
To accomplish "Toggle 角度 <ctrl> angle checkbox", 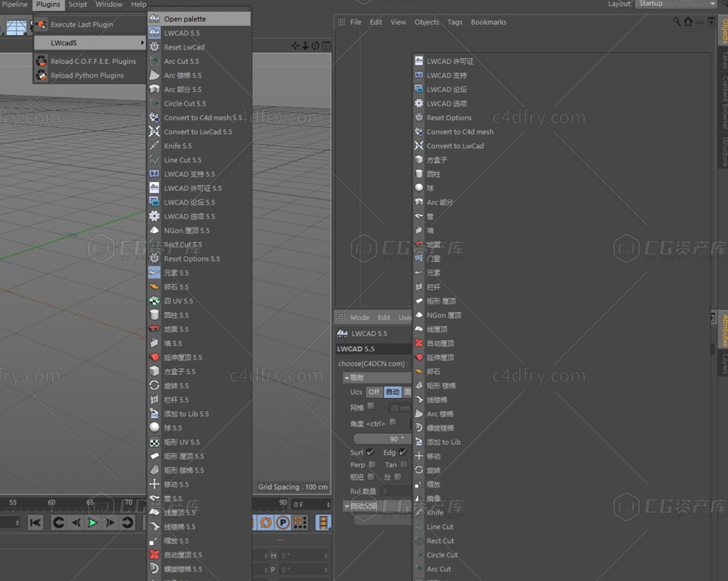I will 393,422.
